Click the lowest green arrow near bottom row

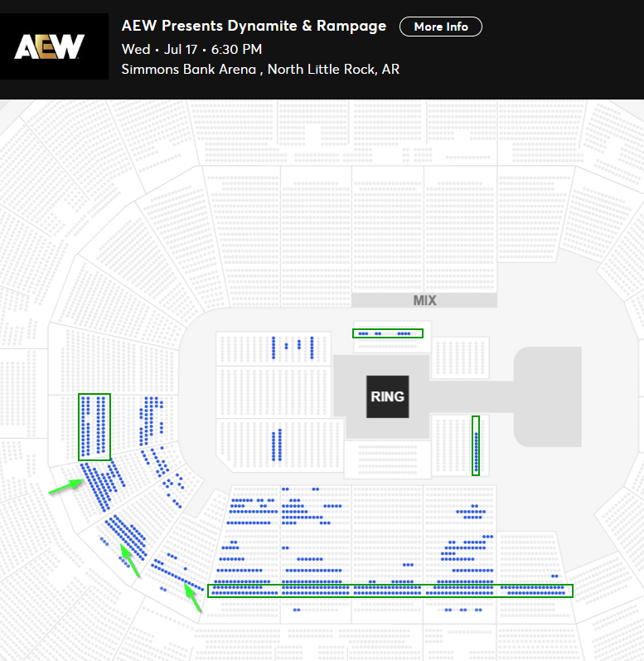[x=192, y=597]
